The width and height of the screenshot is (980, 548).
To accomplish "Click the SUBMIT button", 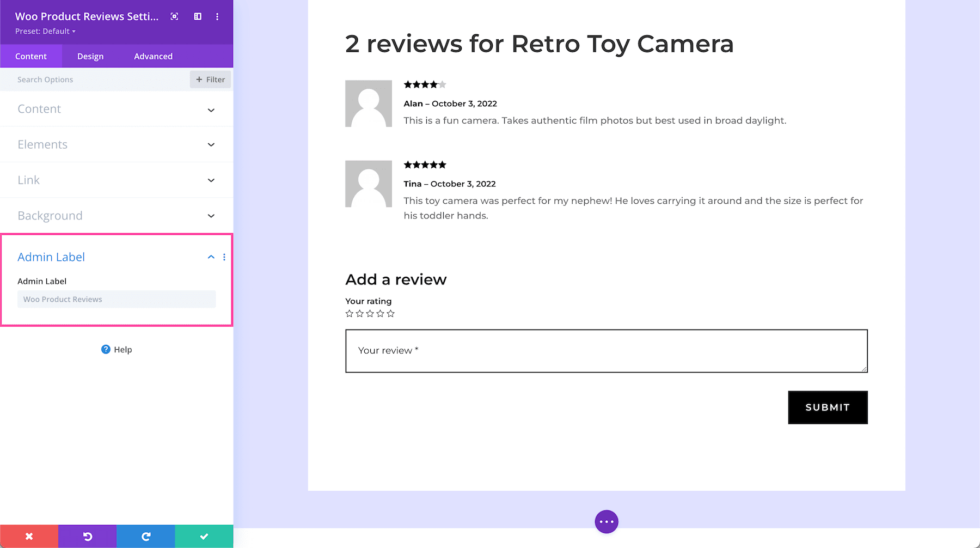I will tap(828, 407).
